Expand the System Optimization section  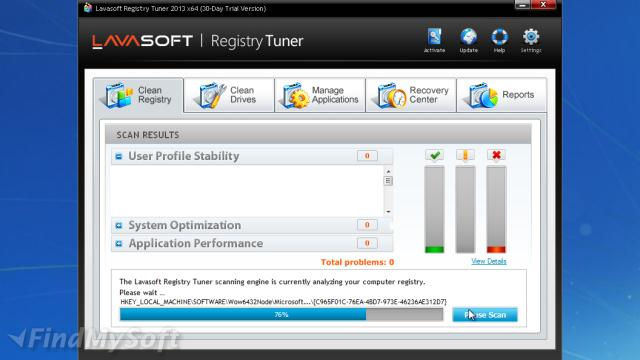point(119,225)
